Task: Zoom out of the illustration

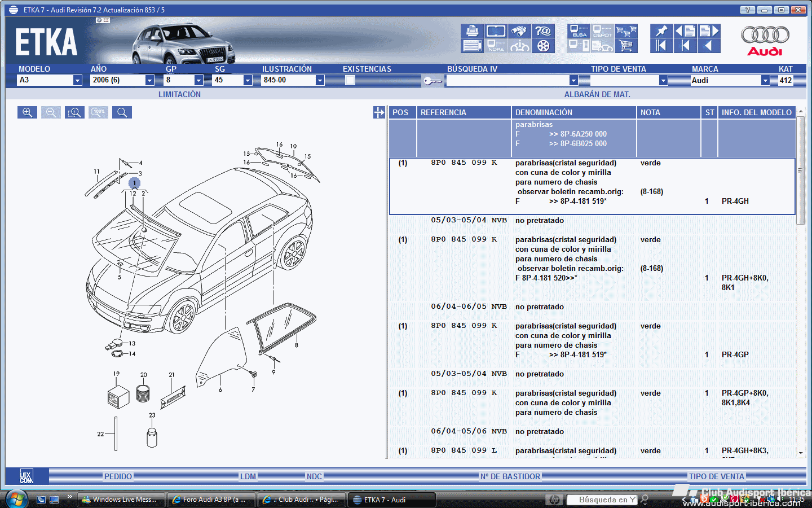Action: pos(51,112)
